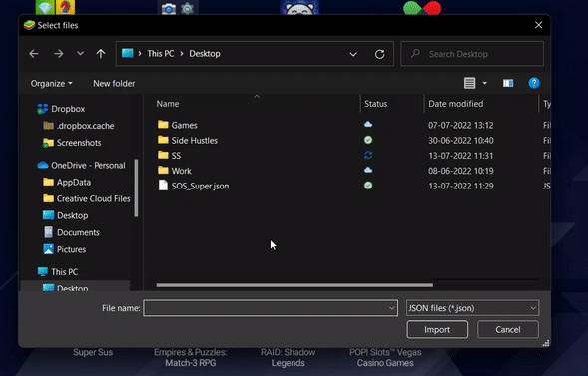This screenshot has height=376, width=588.
Task: Click green check status for Side Hustles
Action: 368,140
